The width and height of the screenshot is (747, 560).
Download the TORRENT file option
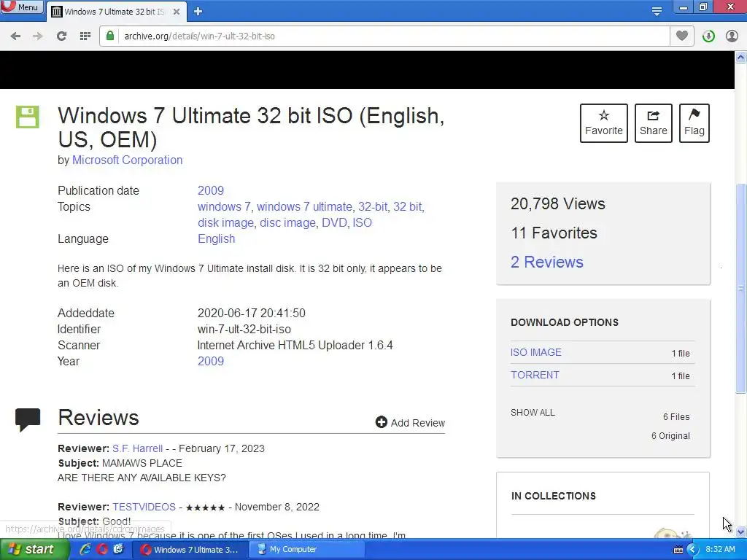(535, 375)
